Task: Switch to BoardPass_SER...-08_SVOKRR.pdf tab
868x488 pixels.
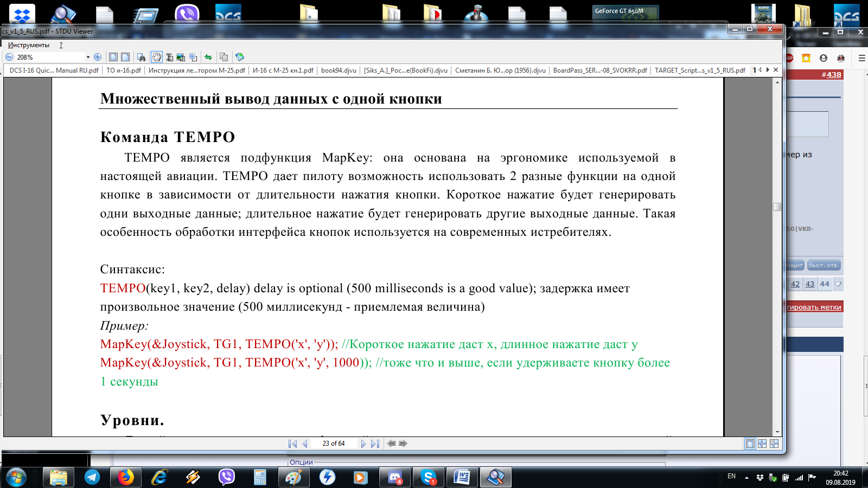Action: (x=600, y=70)
